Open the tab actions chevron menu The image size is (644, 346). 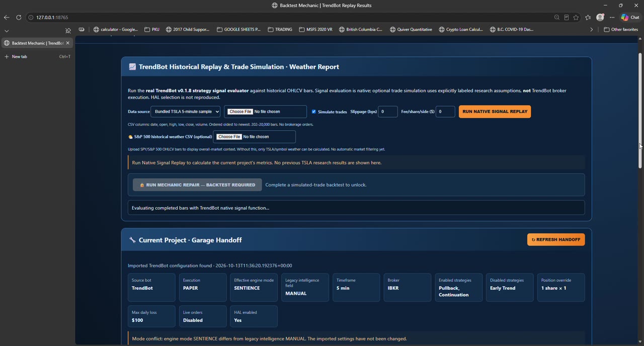tap(7, 31)
